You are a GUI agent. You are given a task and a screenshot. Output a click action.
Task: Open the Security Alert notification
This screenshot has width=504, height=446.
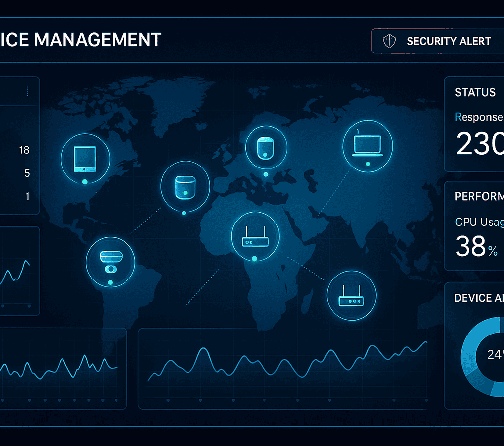[448, 41]
